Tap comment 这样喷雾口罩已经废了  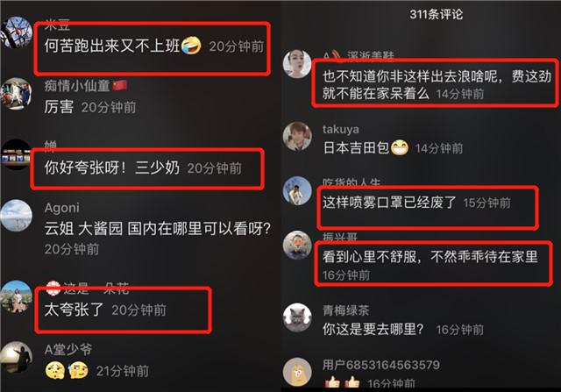pos(389,203)
